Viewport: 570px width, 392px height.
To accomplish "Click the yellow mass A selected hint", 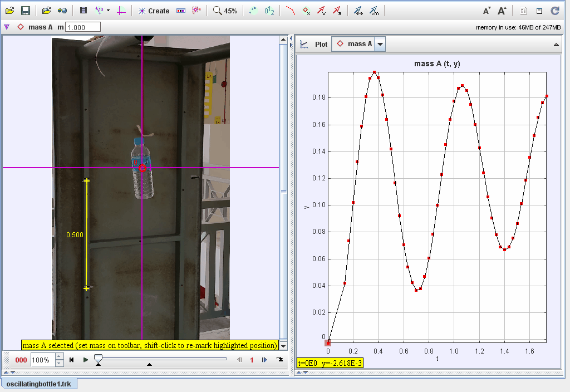I will (x=150, y=345).
